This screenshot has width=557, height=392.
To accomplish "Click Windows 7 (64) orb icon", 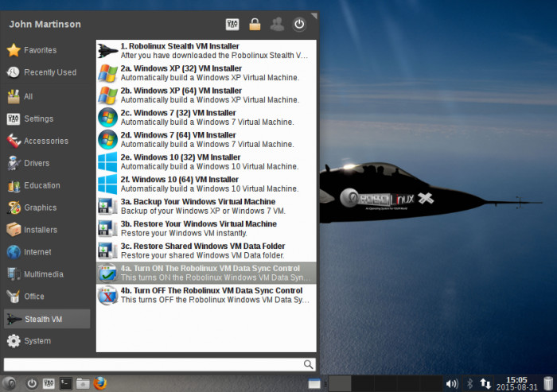I will pyautogui.click(x=107, y=139).
